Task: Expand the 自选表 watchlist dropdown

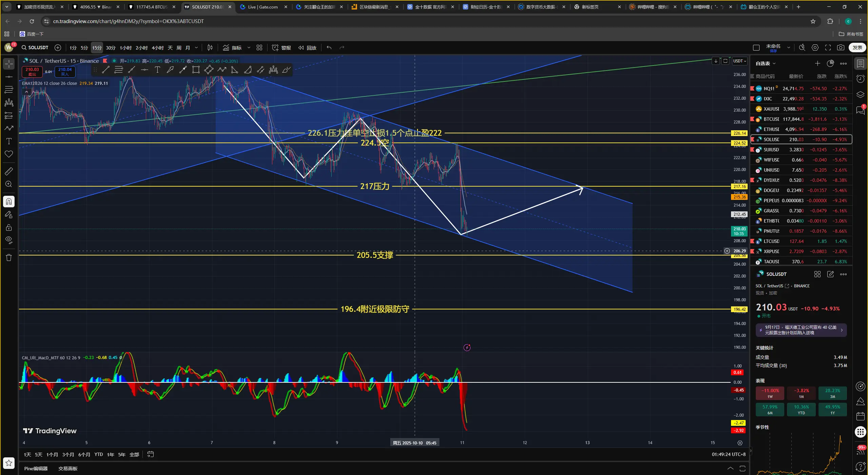Action: click(x=765, y=63)
